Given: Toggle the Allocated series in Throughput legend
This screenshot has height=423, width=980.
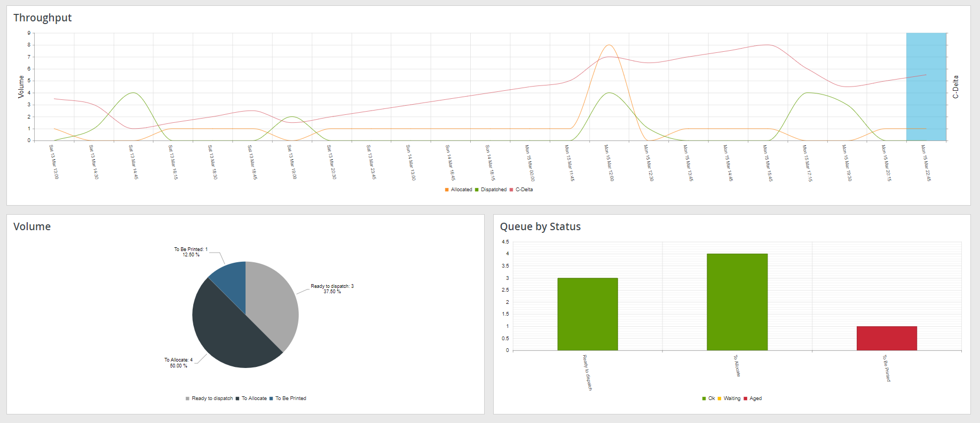Looking at the screenshot, I should (459, 190).
